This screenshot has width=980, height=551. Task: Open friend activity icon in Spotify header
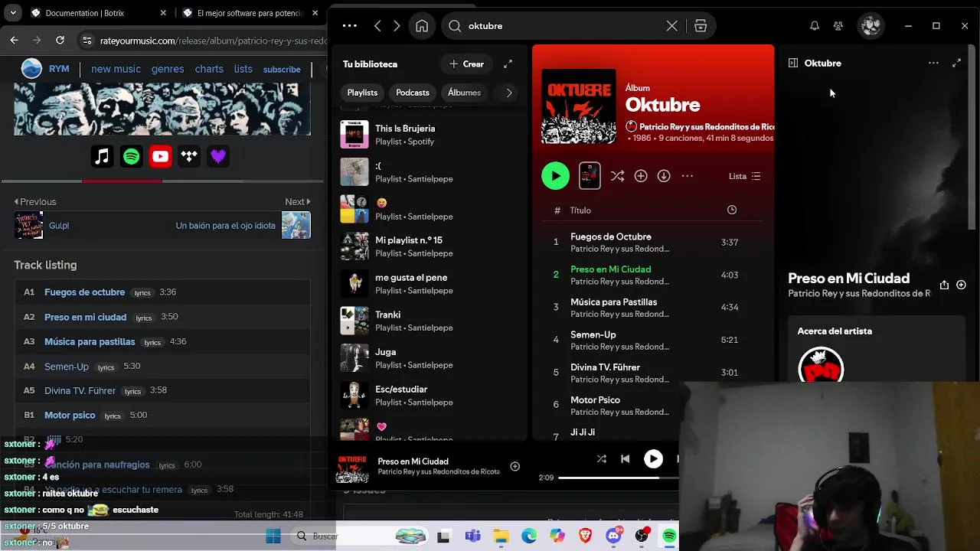[x=838, y=26]
